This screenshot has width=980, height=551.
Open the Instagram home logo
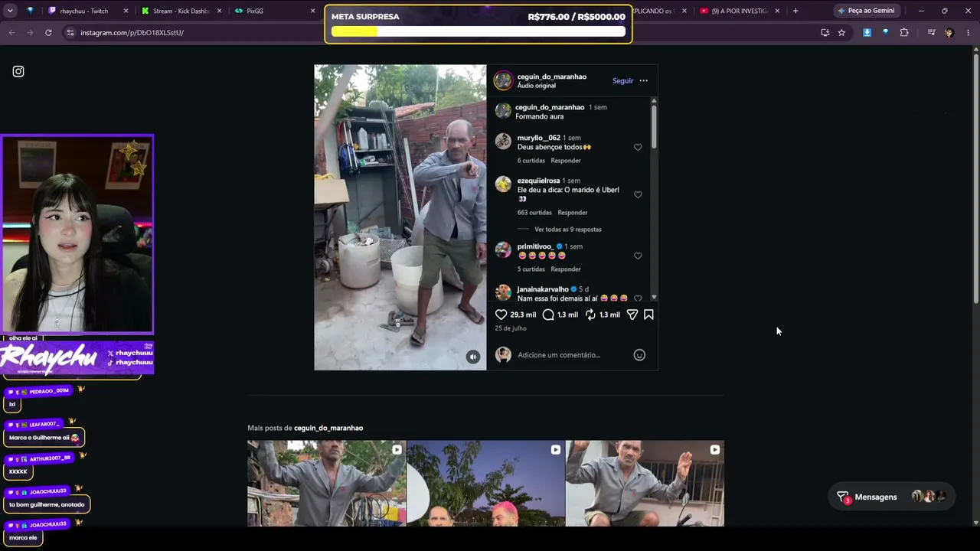[18, 71]
